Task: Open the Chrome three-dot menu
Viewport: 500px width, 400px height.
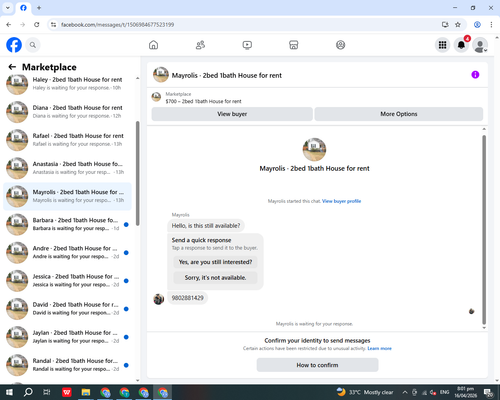Action: (491, 25)
